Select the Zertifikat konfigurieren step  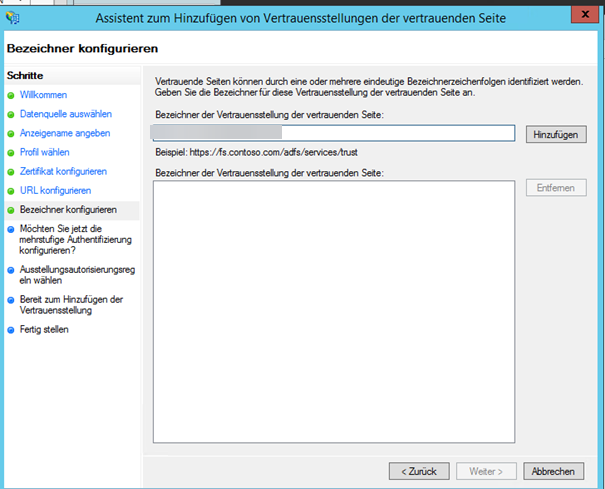click(63, 171)
